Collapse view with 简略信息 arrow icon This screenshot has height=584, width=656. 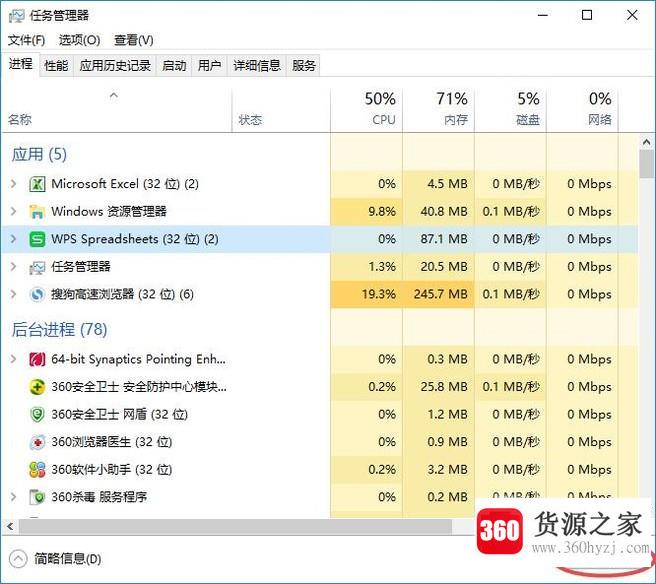pyautogui.click(x=18, y=558)
